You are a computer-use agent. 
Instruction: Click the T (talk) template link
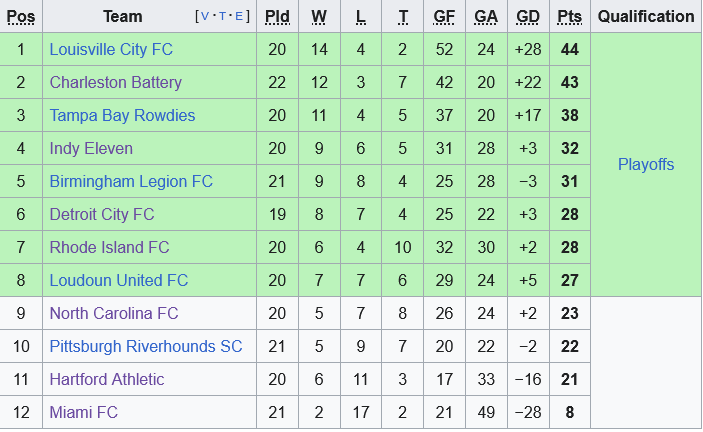coord(220,17)
